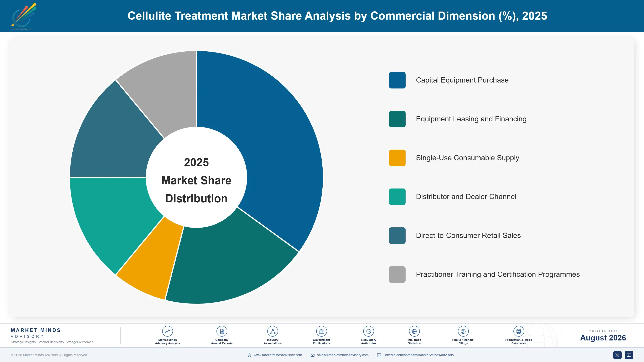The image size is (644, 362).
Task: Click the 'August 2026' published date
Action: click(603, 338)
